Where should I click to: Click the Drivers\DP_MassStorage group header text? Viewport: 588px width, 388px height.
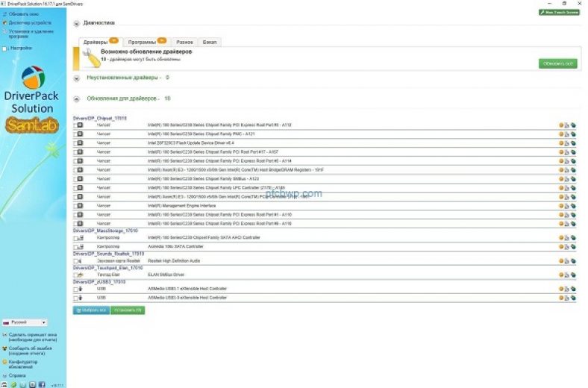pos(105,231)
